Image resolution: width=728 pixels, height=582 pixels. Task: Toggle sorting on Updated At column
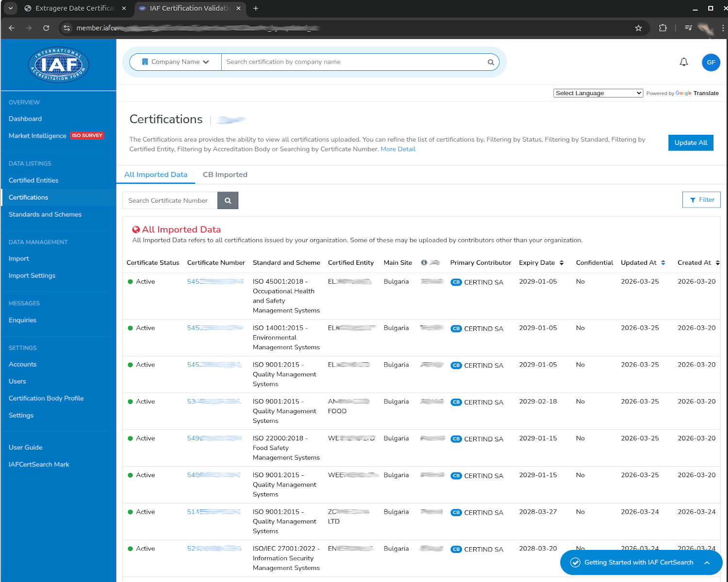coord(663,262)
